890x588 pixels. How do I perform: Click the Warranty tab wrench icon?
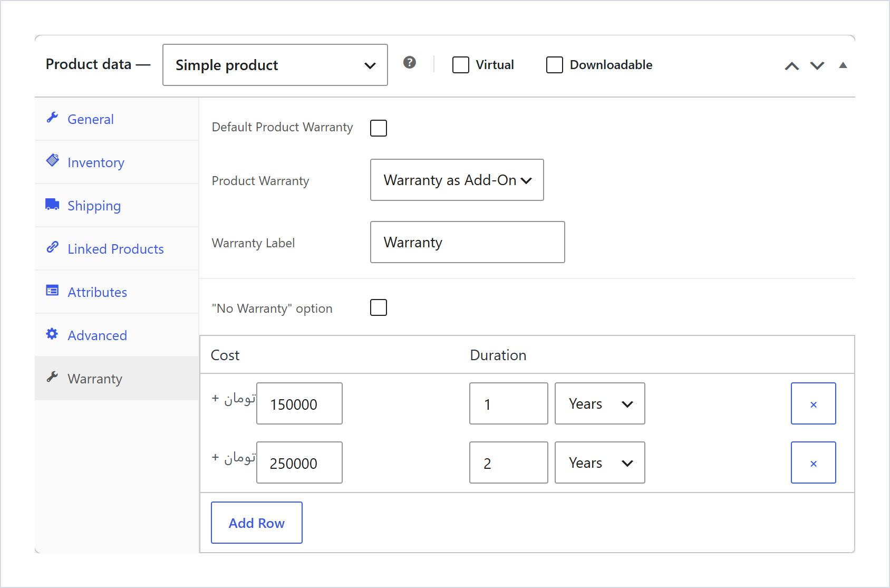(x=52, y=377)
